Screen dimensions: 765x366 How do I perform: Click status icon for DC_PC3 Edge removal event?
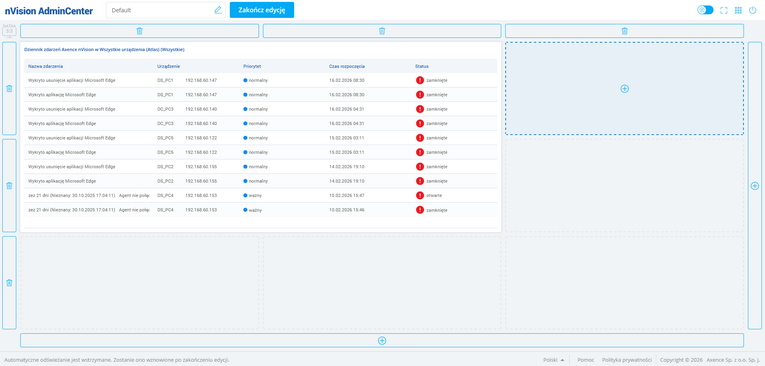[420, 109]
